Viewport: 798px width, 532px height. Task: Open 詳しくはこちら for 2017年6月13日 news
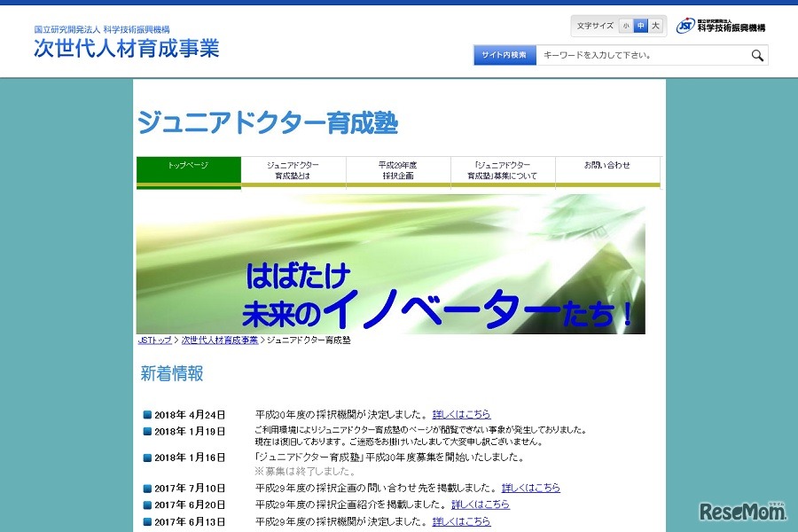tap(462, 521)
